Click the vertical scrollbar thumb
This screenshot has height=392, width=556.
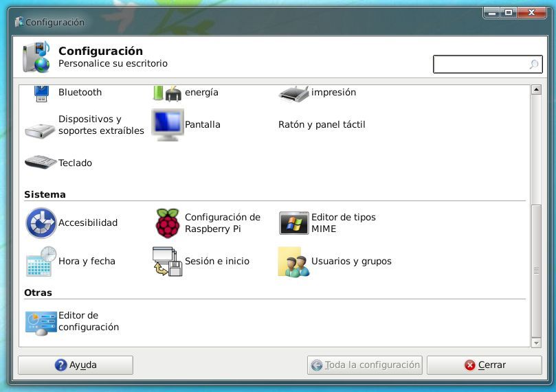tap(536, 271)
